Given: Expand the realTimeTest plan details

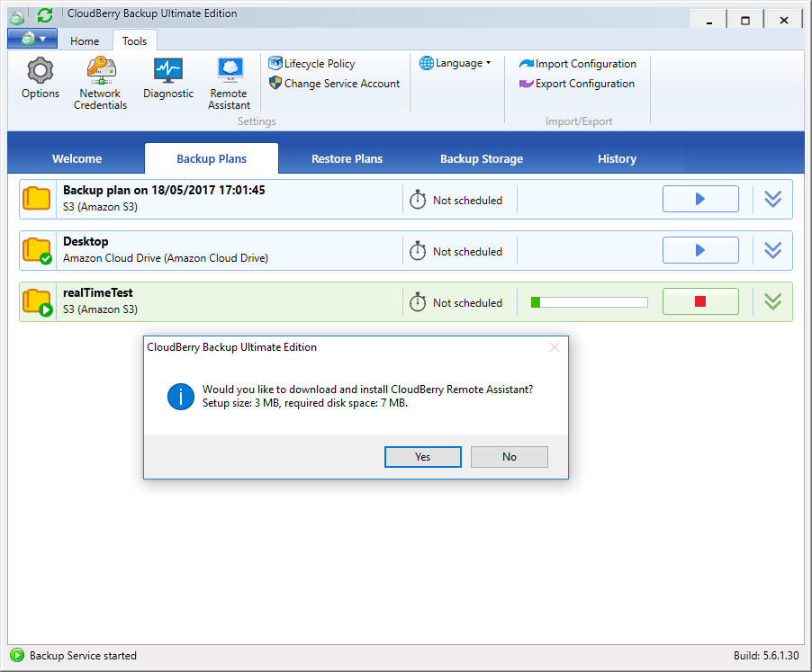Looking at the screenshot, I should pos(772,301).
